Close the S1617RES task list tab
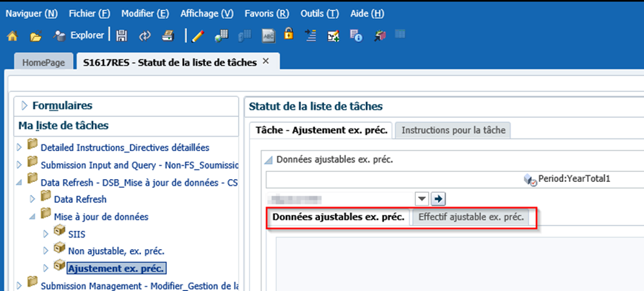The width and height of the screenshot is (644, 291). click(x=266, y=62)
